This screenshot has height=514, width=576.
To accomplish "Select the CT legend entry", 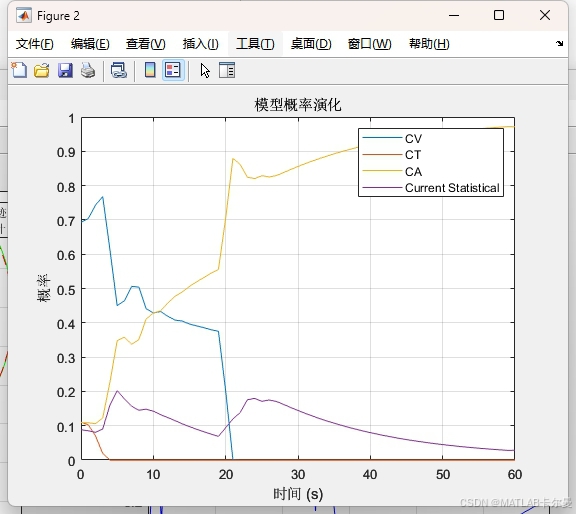I will 392,155.
